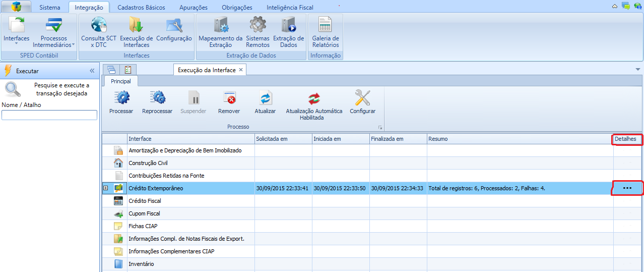Open Configurar wrench tools icon
Screen dimensions: 644x272
[362, 98]
